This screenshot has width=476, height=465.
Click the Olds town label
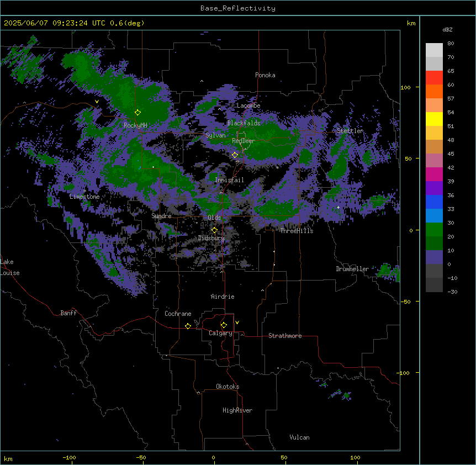click(x=214, y=218)
